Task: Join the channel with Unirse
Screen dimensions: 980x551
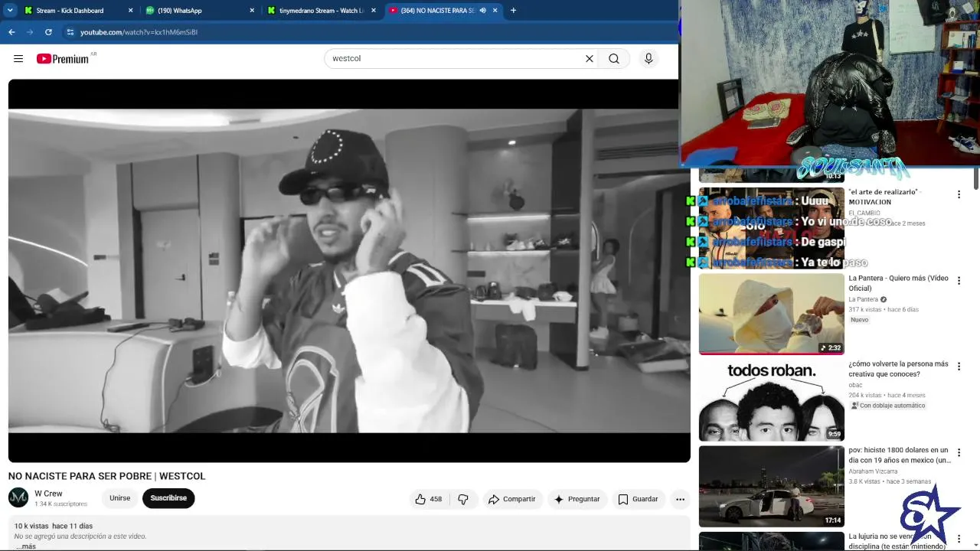Action: (x=119, y=498)
